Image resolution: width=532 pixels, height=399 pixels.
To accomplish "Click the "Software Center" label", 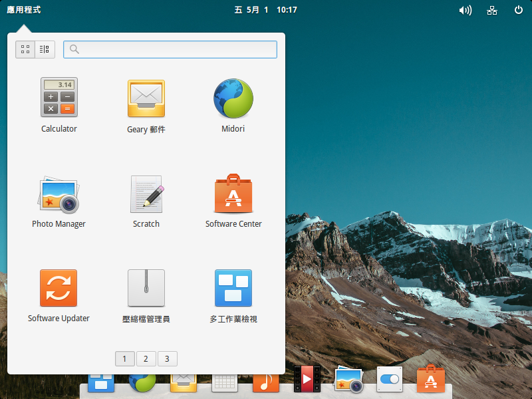I will pyautogui.click(x=233, y=224).
